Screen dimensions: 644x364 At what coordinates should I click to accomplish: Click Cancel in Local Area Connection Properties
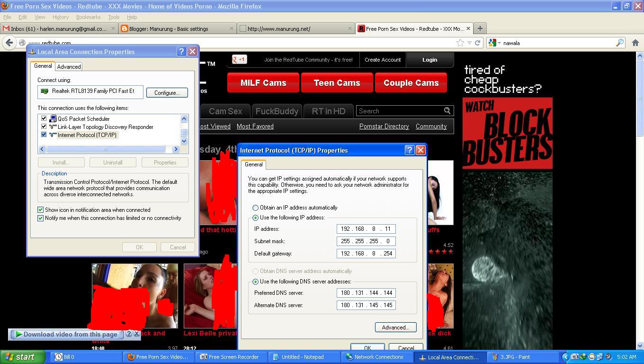coord(178,247)
